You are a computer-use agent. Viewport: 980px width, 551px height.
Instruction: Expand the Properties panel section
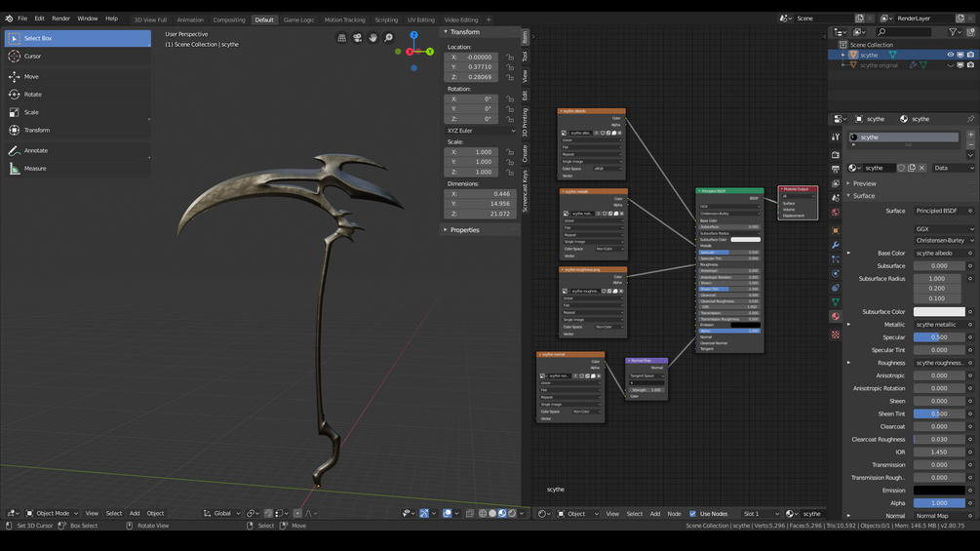464,230
